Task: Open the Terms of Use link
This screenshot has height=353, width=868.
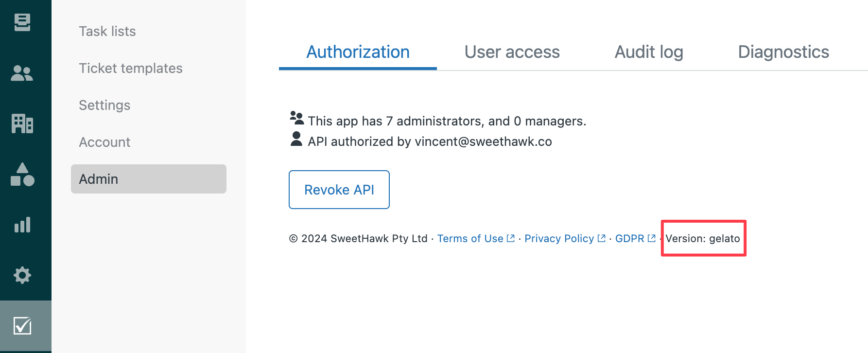Action: (x=470, y=238)
